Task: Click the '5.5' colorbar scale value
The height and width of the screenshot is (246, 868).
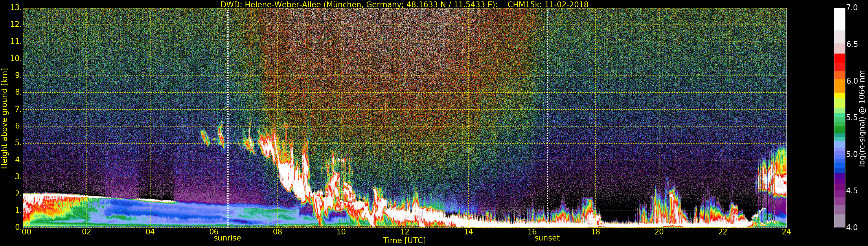Action: [x=852, y=117]
